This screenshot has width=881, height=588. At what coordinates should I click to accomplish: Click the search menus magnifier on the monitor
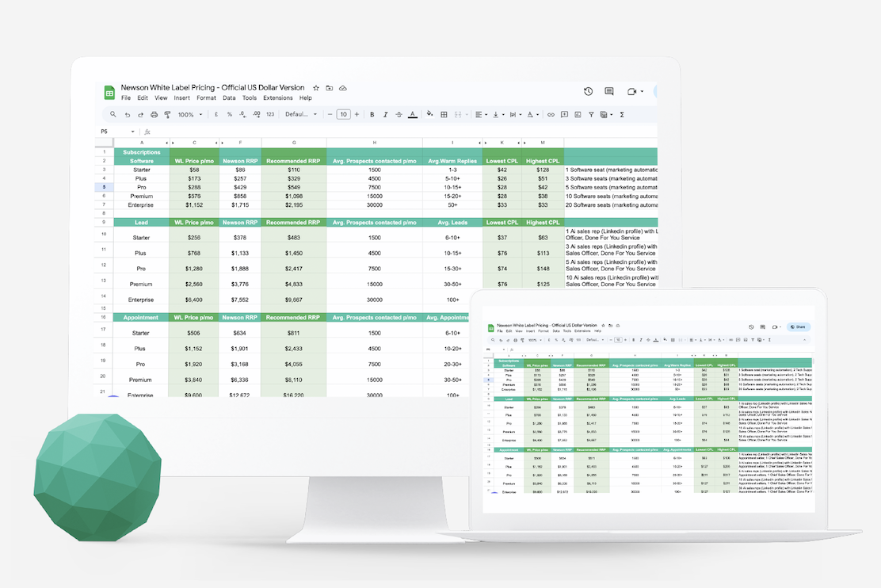[x=113, y=115]
